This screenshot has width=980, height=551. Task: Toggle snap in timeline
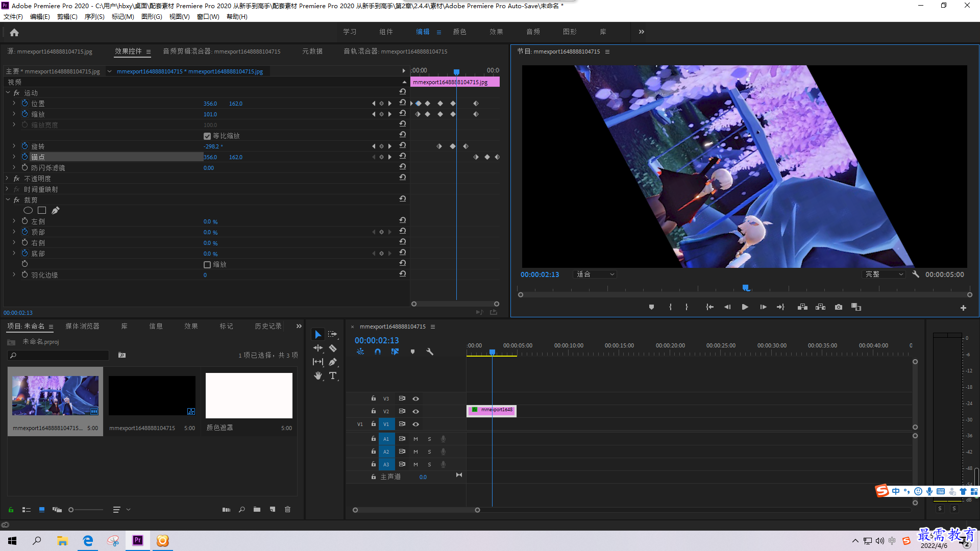(x=378, y=352)
